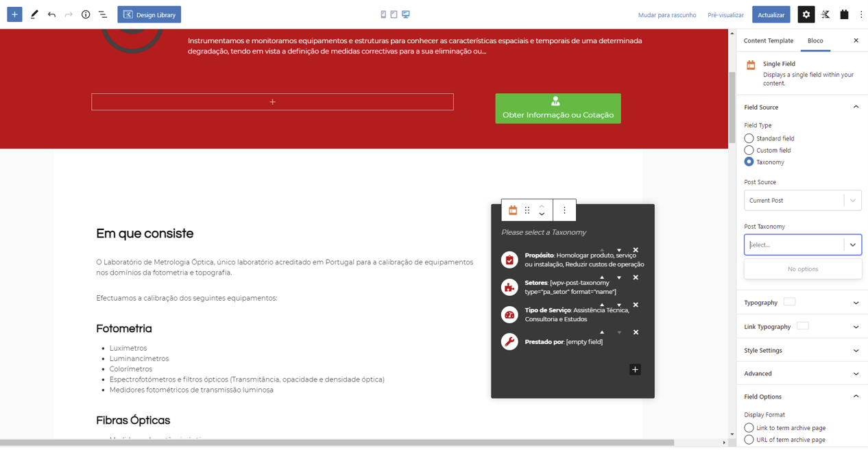Open the block toolbar more options

[564, 210]
